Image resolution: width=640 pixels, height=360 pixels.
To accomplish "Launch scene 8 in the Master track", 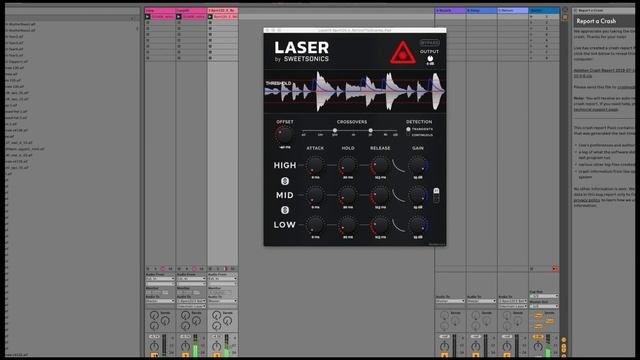I will [x=531, y=58].
